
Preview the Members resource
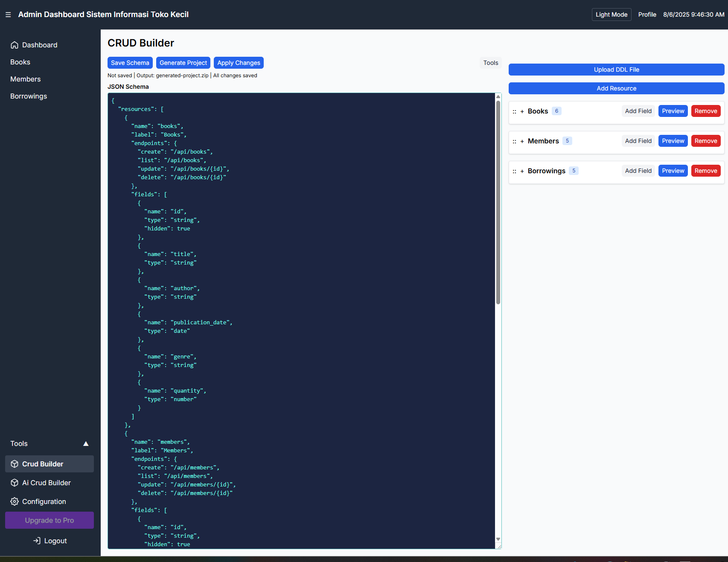673,141
